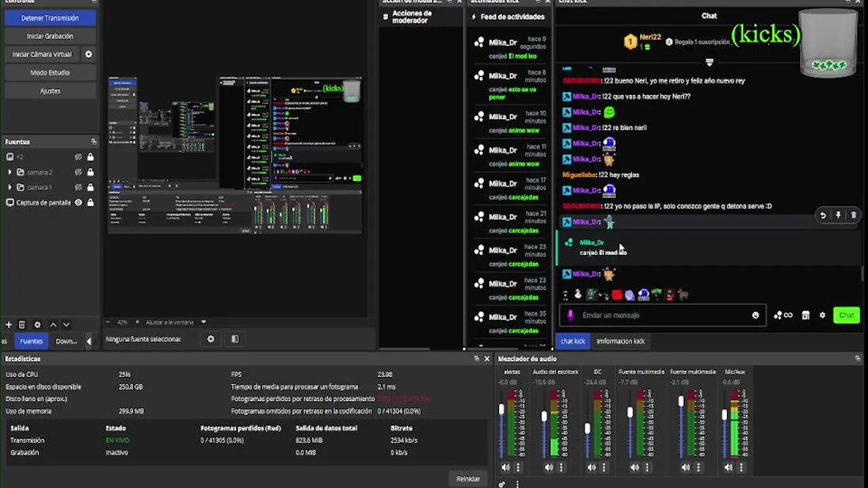
Task: Pin the hovered Milka_Dr chat message
Action: (x=838, y=216)
